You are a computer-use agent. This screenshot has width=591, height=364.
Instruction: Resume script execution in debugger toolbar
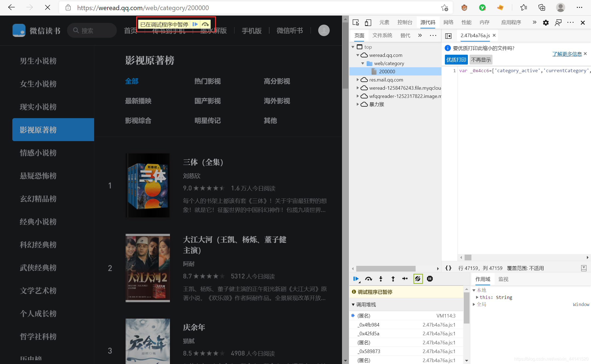pyautogui.click(x=356, y=279)
